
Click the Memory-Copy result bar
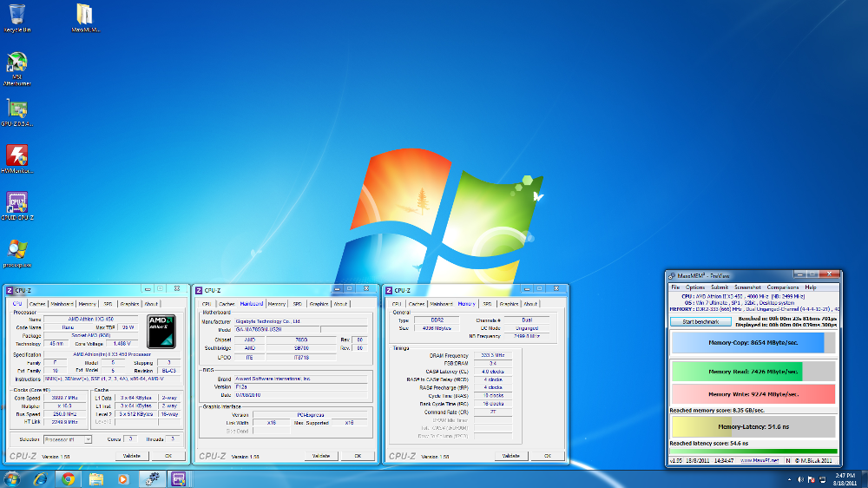coord(753,343)
